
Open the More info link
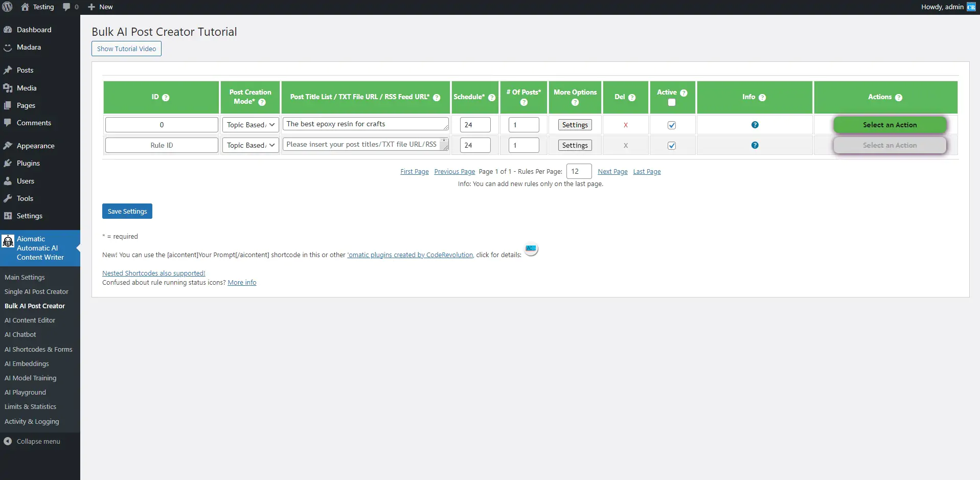[x=242, y=283]
